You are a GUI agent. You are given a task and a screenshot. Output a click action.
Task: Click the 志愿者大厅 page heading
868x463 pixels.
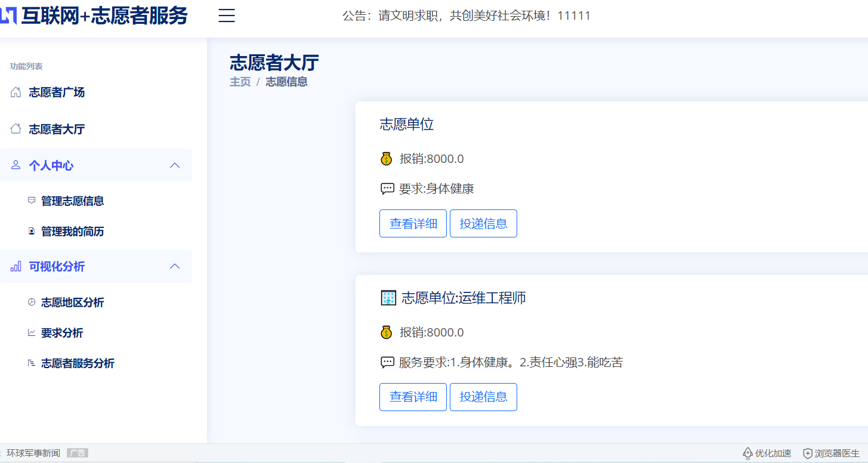click(274, 63)
